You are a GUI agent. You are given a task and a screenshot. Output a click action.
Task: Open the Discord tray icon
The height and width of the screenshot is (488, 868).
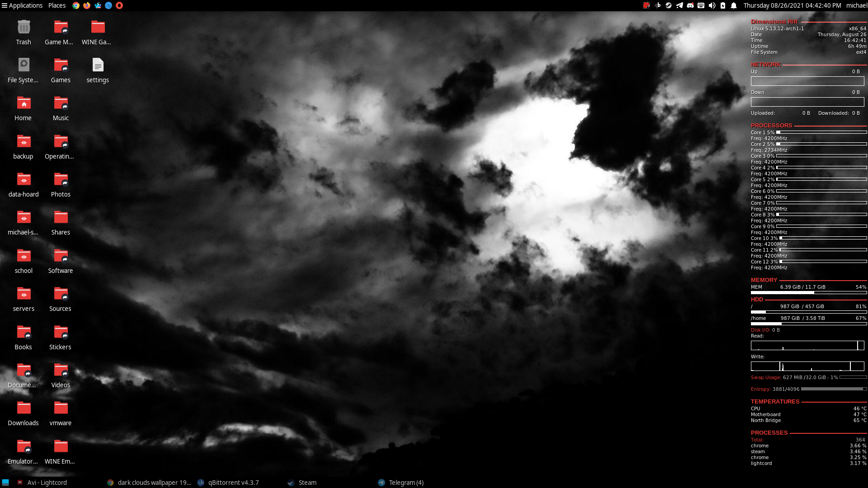click(x=690, y=5)
